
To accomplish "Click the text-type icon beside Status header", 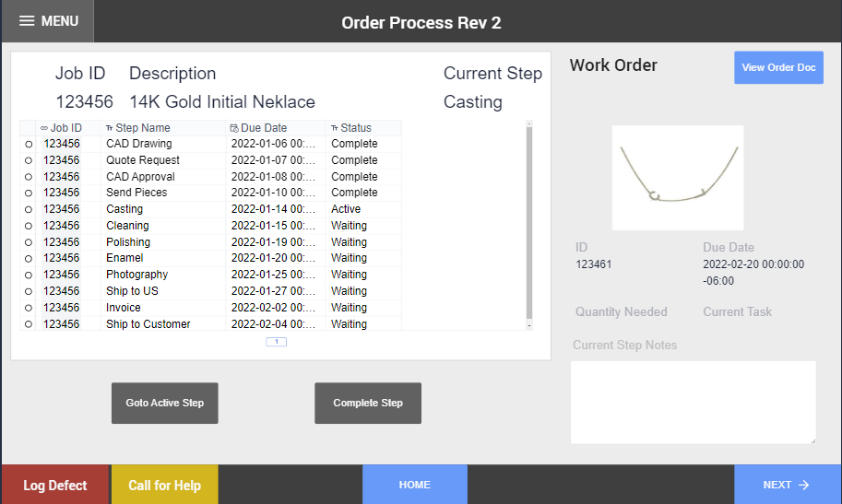I will pyautogui.click(x=334, y=128).
